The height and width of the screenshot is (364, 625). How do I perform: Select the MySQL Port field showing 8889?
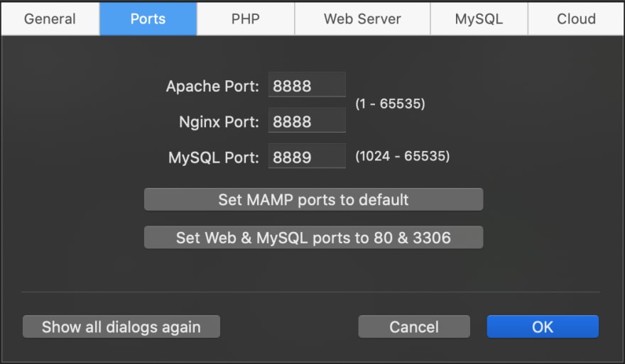(x=307, y=156)
